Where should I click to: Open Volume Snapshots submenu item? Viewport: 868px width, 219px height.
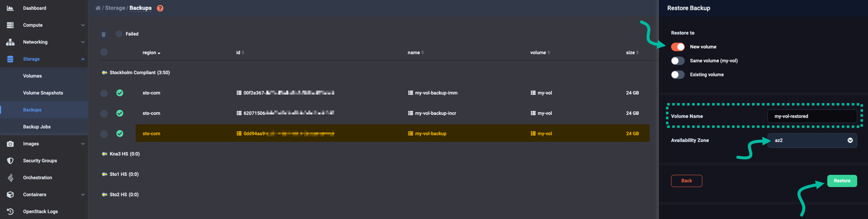[44, 93]
